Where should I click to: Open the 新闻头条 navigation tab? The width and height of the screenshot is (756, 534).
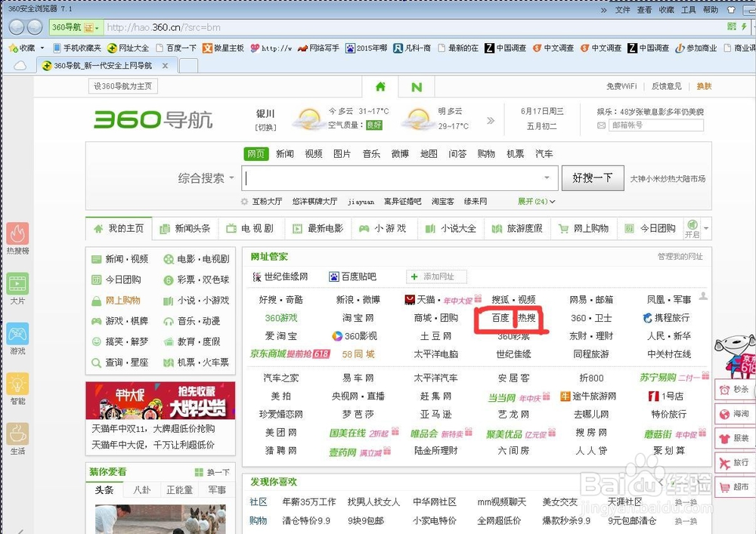point(185,228)
